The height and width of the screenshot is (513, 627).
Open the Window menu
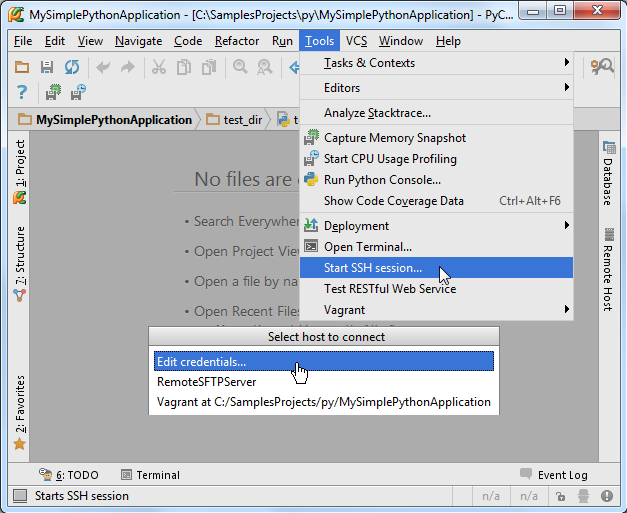[401, 41]
